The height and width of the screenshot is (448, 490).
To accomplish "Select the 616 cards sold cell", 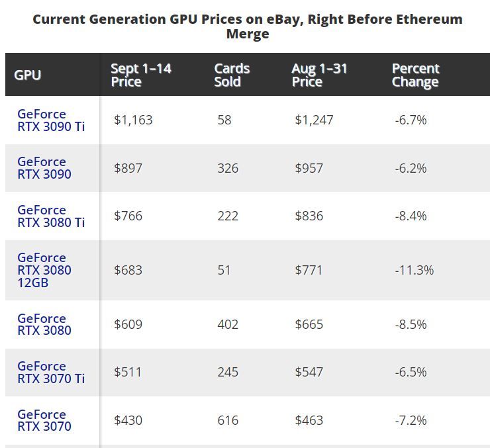I will point(228,420).
